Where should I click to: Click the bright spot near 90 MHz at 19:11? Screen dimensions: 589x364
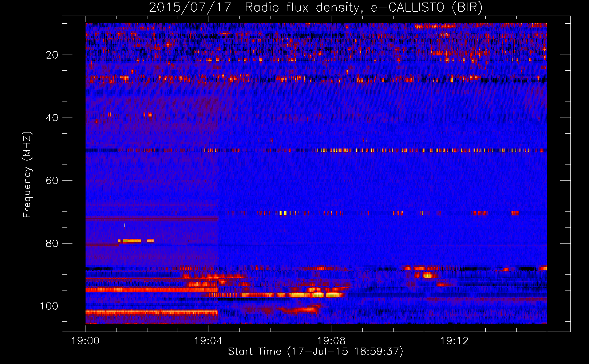coord(427,275)
